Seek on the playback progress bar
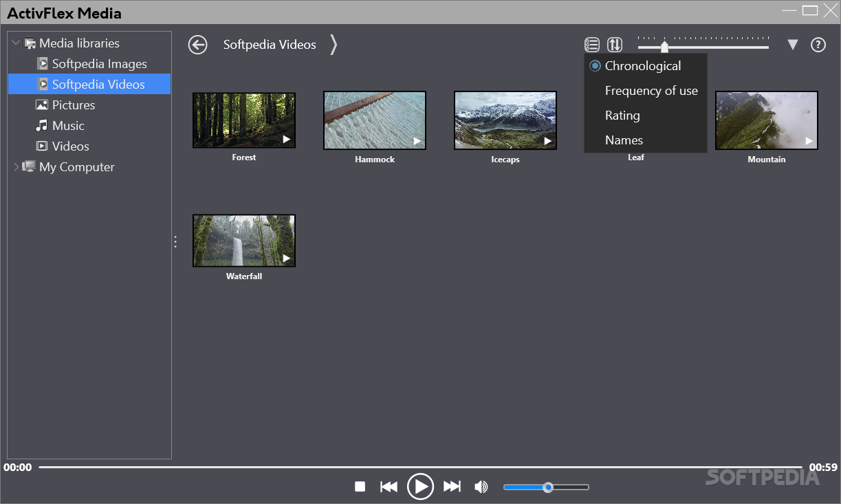The image size is (841, 504). (420, 468)
